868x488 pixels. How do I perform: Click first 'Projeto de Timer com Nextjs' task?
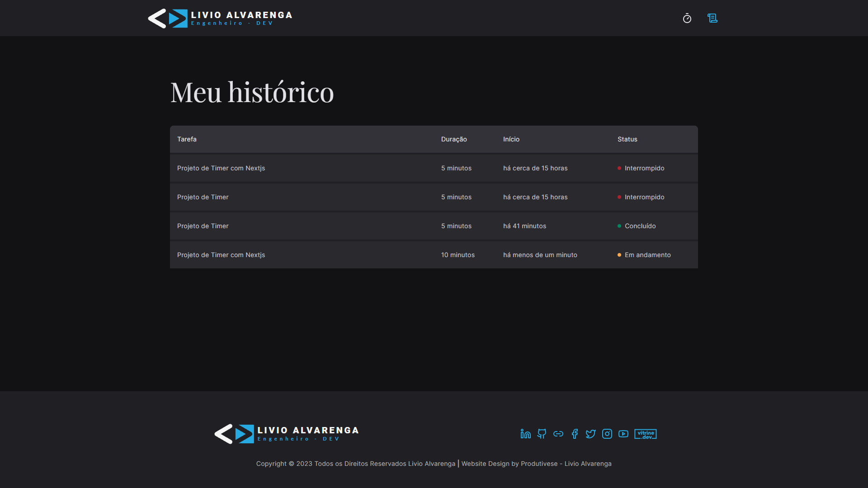point(221,168)
